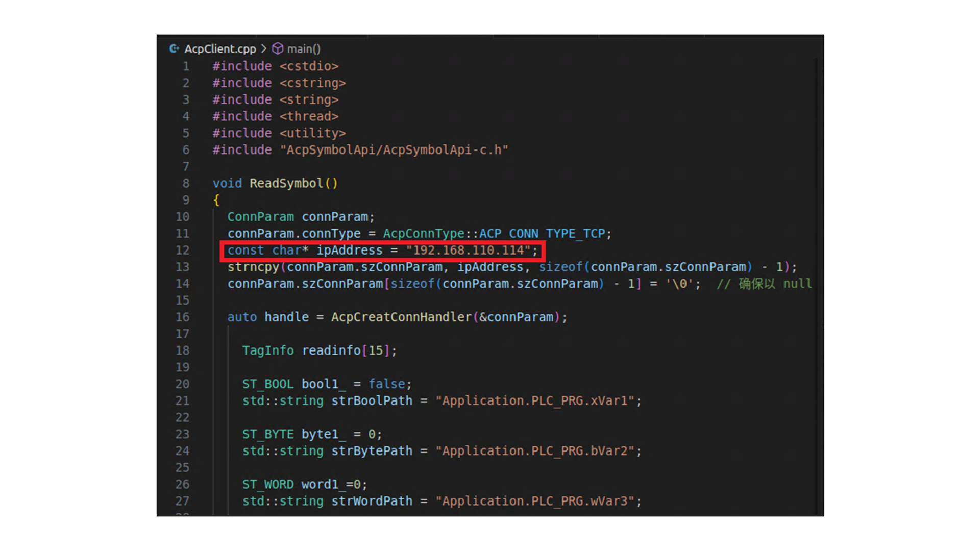The width and height of the screenshot is (980, 551).
Task: Click the AcpCreatConnHandler function call
Action: click(401, 317)
